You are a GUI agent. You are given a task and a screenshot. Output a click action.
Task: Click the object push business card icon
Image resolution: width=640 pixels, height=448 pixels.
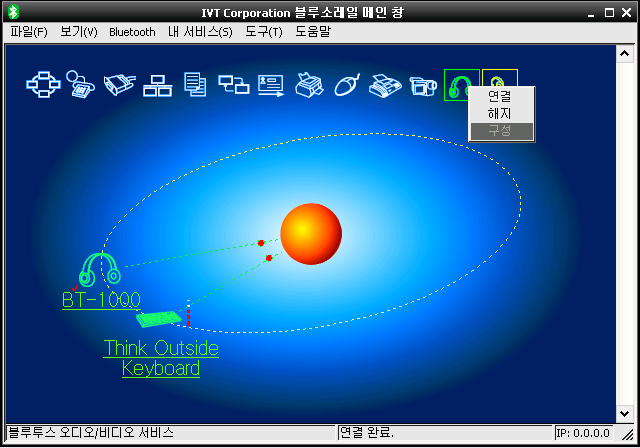click(271, 86)
